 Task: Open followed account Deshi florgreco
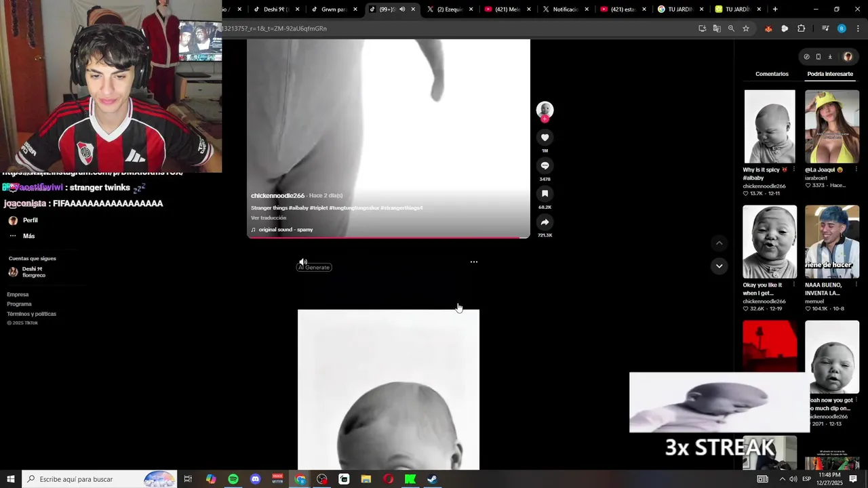(27, 272)
